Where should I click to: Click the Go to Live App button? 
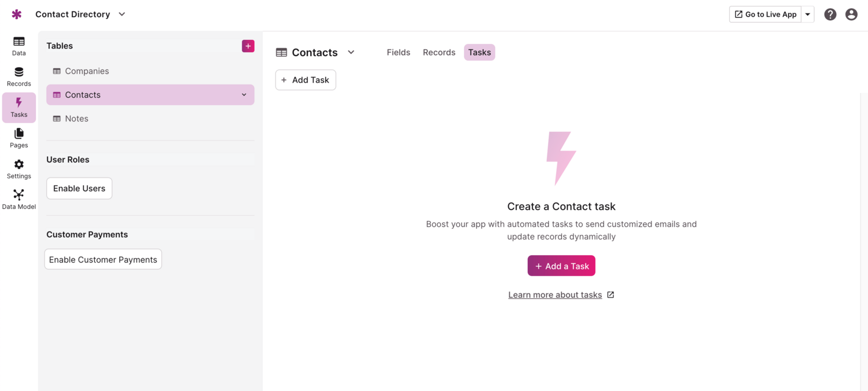(x=766, y=14)
